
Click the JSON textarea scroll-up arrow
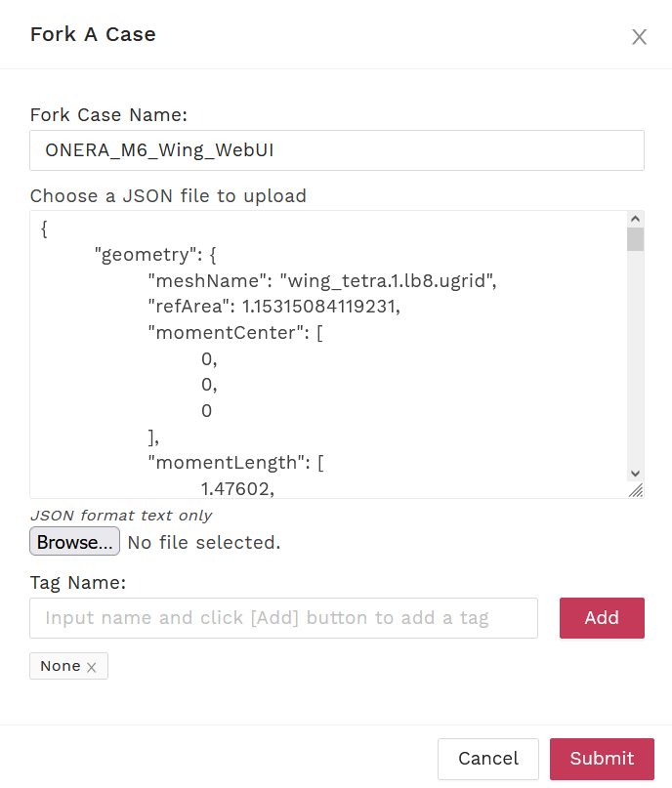coord(635,220)
